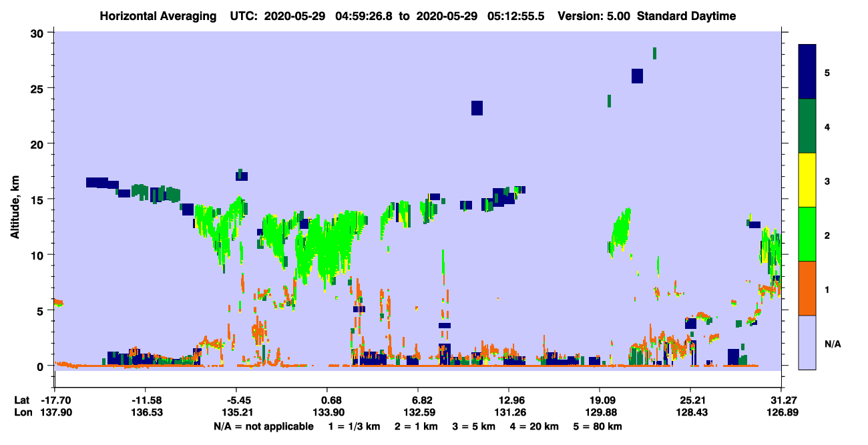This screenshot has width=868, height=445.
Task: Click the longitude value '133.90'
Action: 327,412
